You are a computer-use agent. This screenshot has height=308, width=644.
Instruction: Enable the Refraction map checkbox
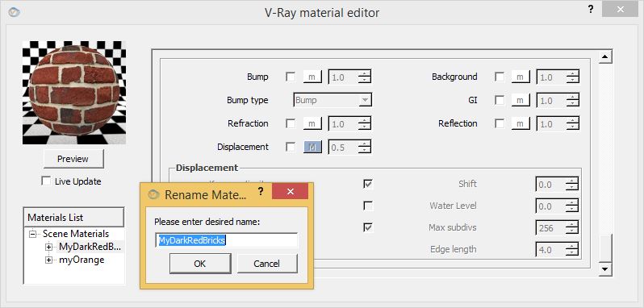[x=291, y=123]
